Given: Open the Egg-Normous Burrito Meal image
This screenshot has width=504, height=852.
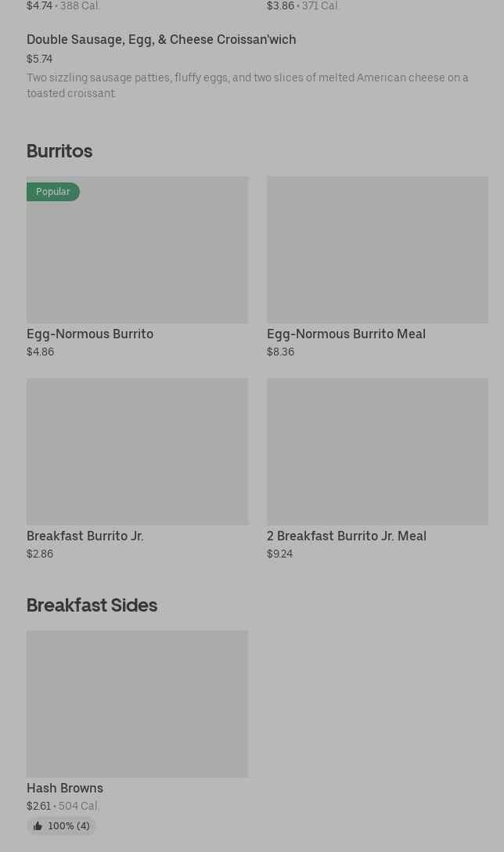Looking at the screenshot, I should point(377,250).
